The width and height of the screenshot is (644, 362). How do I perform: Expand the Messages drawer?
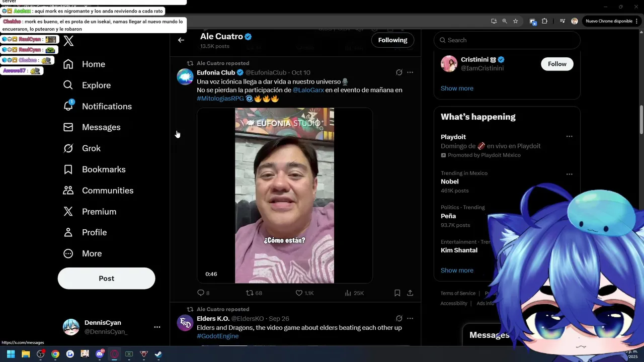point(490,335)
